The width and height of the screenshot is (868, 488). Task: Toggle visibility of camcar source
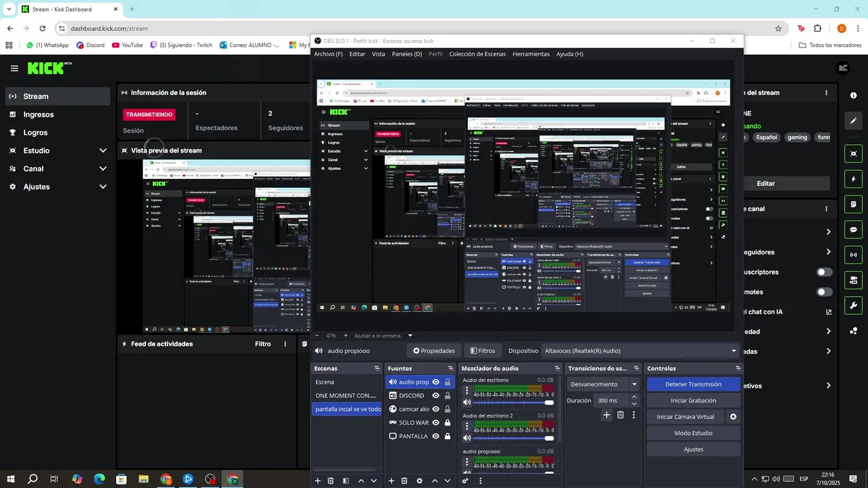pos(436,409)
